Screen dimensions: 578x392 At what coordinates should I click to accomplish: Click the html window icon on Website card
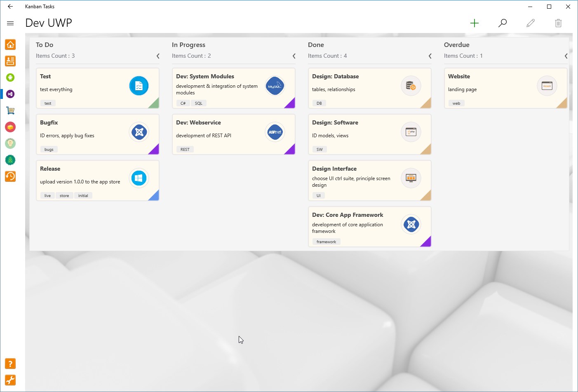[x=547, y=86]
